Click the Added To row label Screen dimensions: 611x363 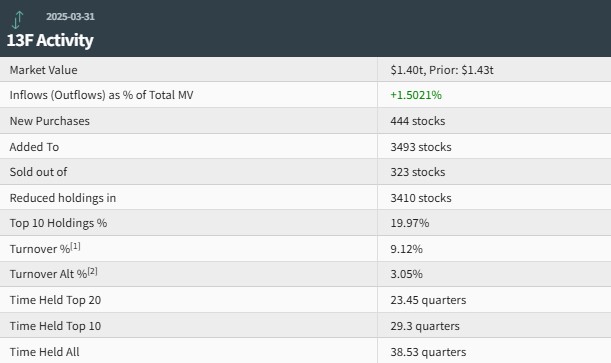[34, 147]
